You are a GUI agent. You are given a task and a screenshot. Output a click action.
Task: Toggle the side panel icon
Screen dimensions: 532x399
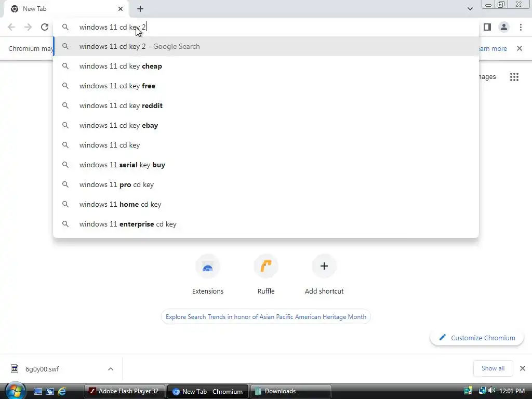[487, 27]
